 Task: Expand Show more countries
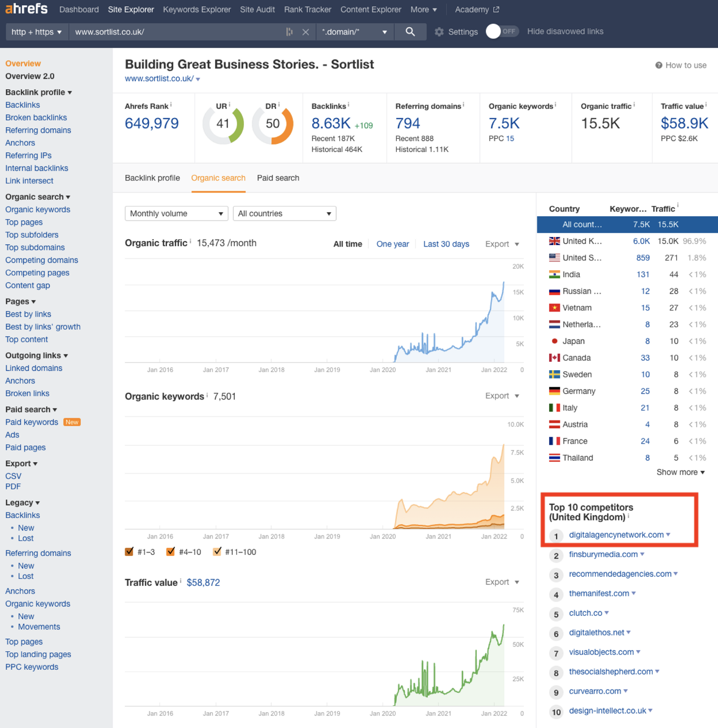point(680,472)
